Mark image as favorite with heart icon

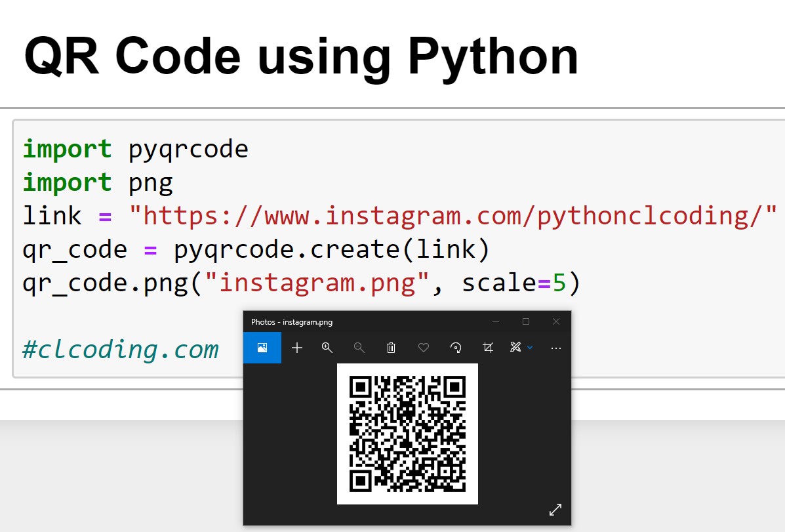424,348
